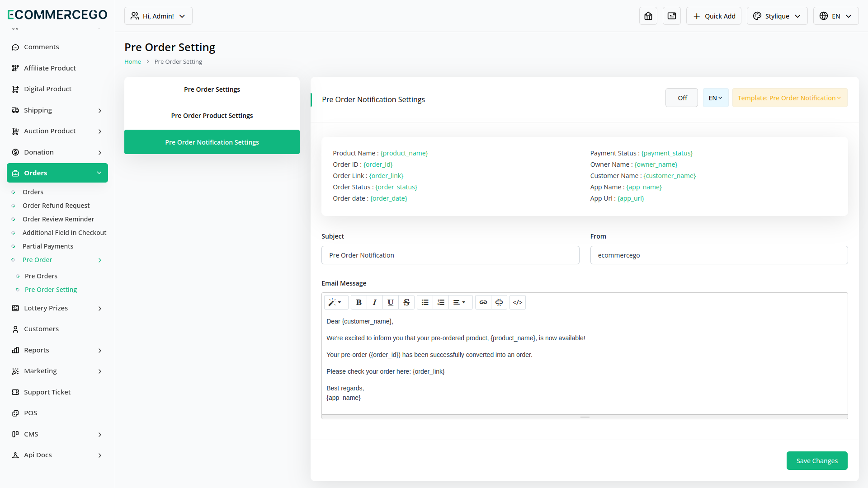This screenshot has width=868, height=488.
Task: Click the editor resize handle bar
Action: pyautogui.click(x=585, y=417)
